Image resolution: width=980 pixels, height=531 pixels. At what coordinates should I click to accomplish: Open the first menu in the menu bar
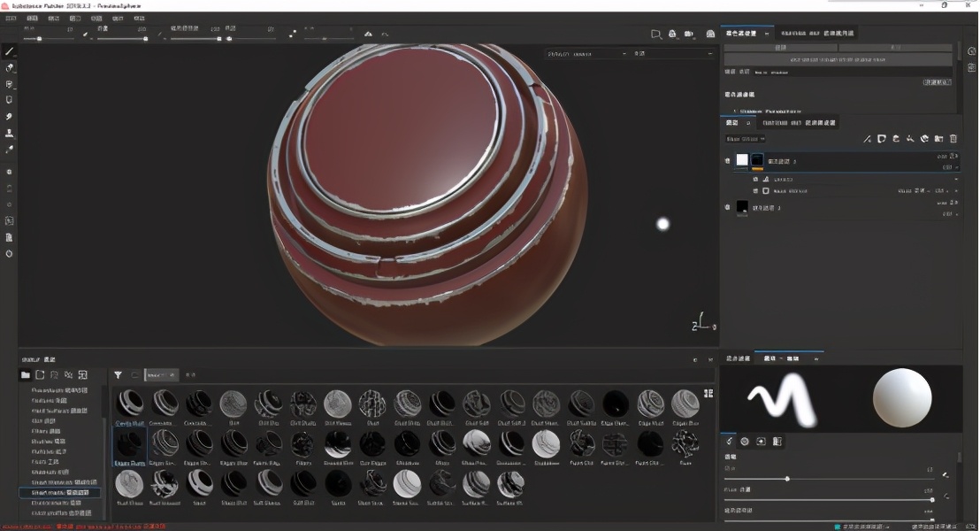11,18
